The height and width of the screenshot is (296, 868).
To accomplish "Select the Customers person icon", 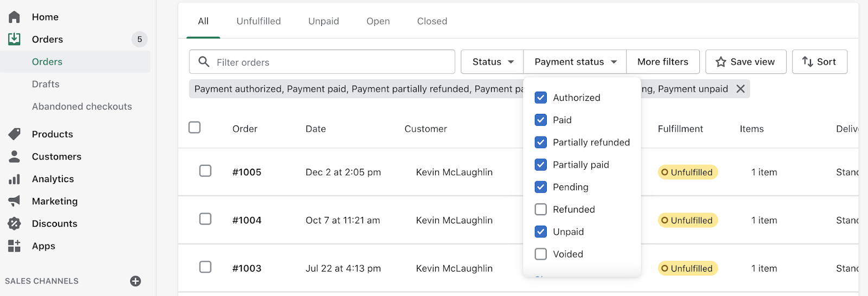I will pyautogui.click(x=14, y=156).
